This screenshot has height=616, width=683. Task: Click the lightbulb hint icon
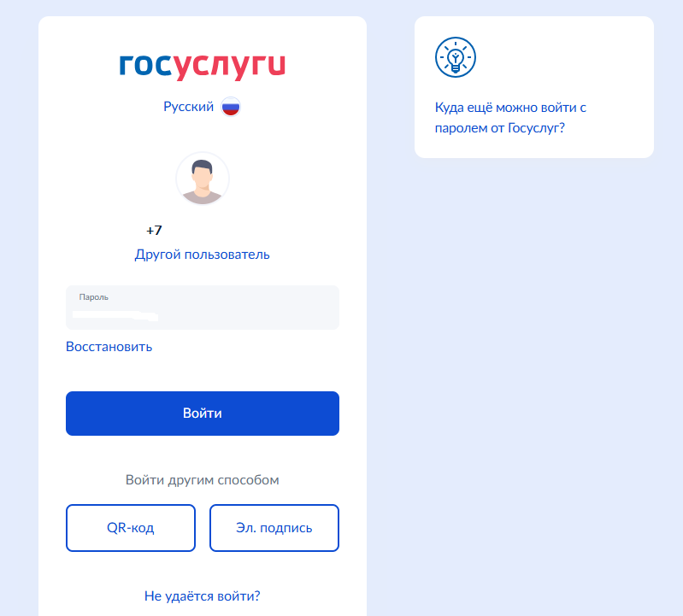point(455,57)
